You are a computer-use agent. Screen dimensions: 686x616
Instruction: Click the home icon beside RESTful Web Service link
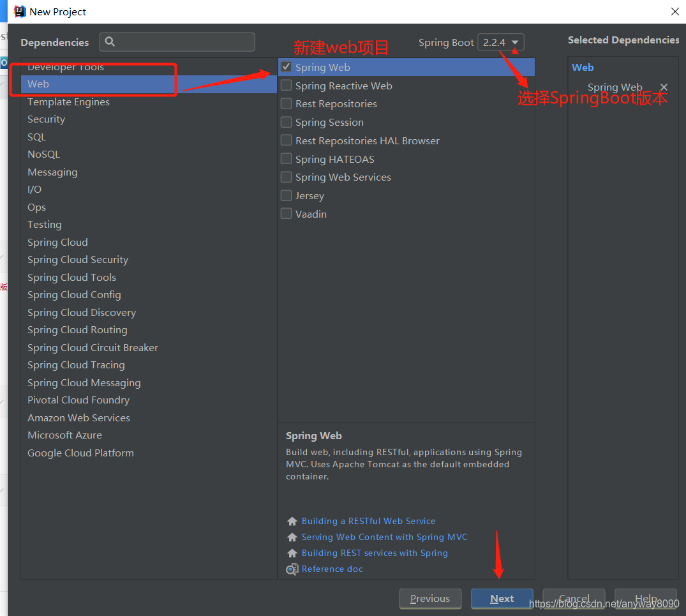[292, 521]
